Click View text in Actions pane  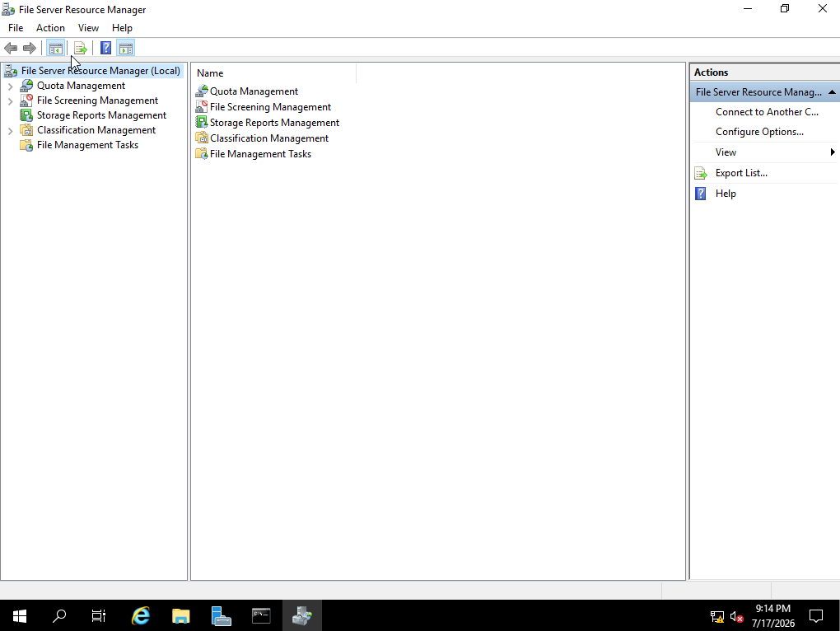[726, 152]
